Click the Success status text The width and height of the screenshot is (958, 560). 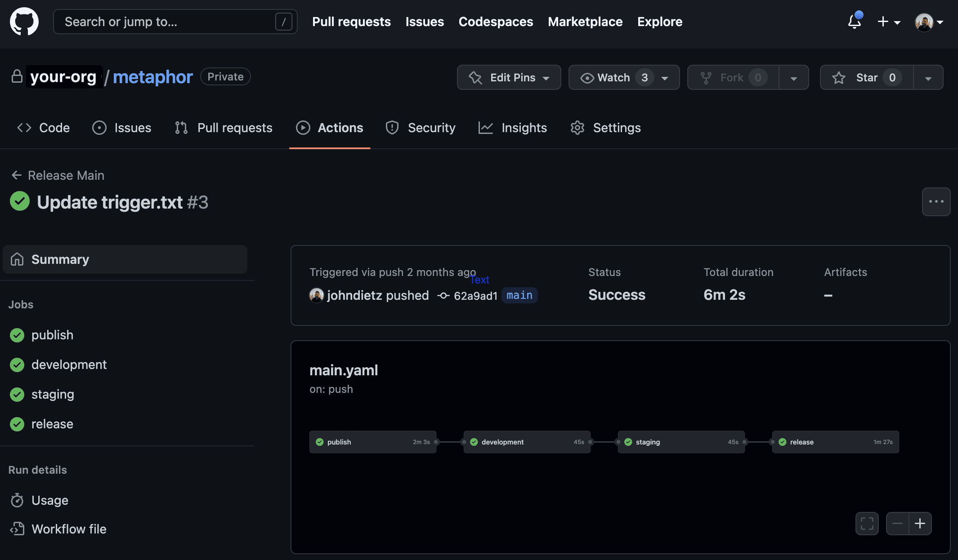click(617, 295)
